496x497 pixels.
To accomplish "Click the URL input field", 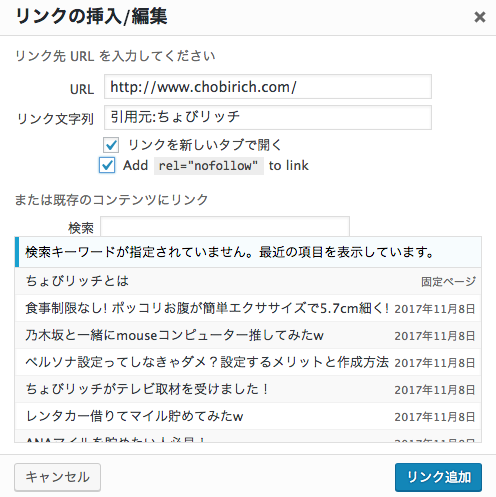I will pos(268,87).
